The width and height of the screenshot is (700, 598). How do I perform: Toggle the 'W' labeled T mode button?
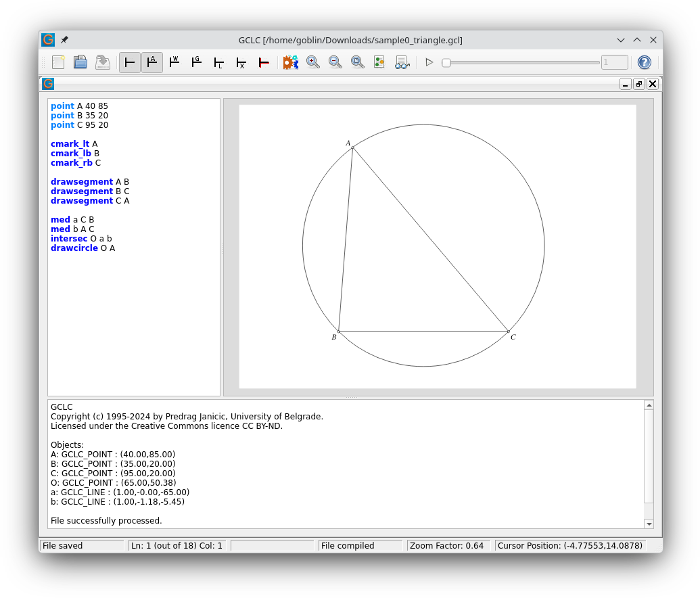pyautogui.click(x=174, y=62)
